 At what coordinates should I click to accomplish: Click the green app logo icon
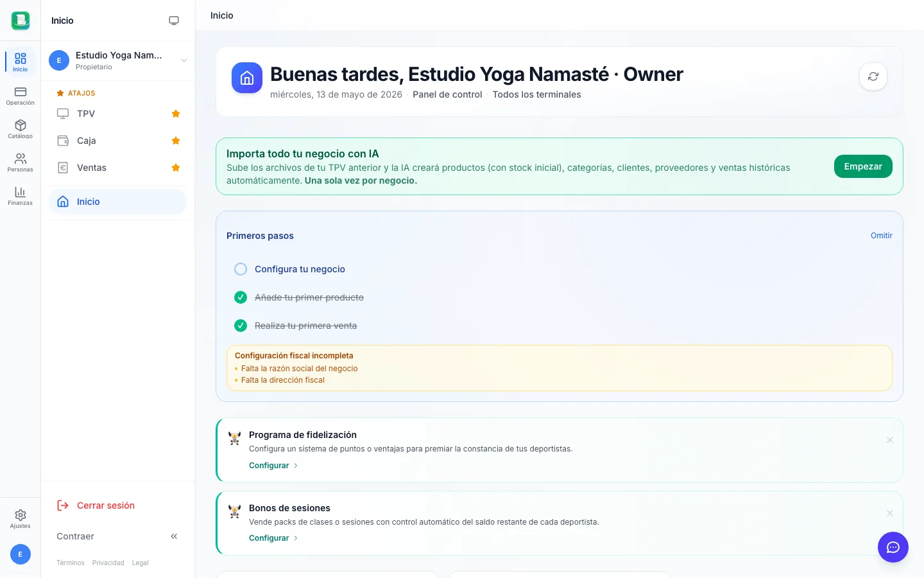tap(21, 21)
